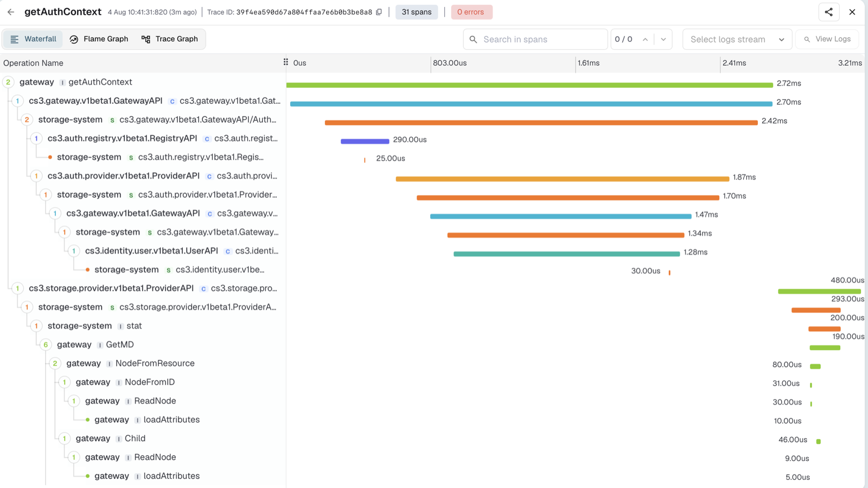868x488 pixels.
Task: Open the Trace Graph tab
Action: 169,39
